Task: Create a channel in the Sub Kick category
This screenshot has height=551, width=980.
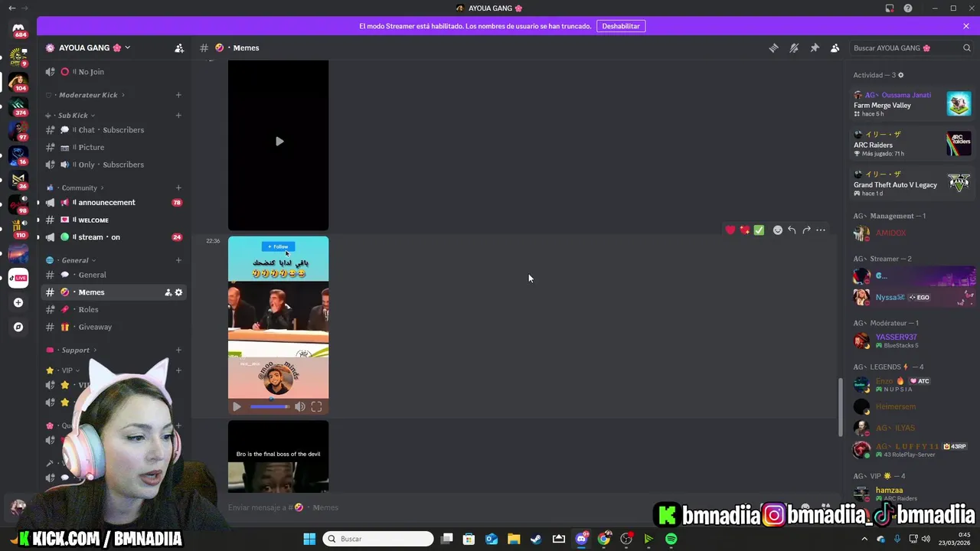Action: click(x=178, y=116)
